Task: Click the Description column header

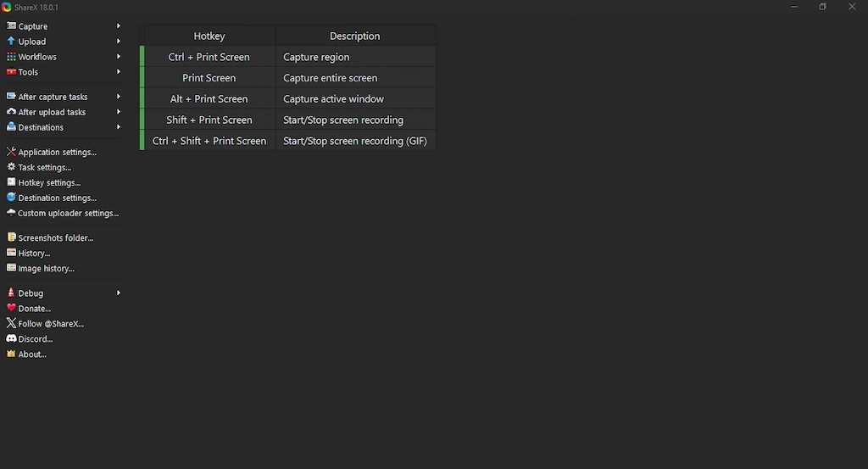Action: [355, 36]
